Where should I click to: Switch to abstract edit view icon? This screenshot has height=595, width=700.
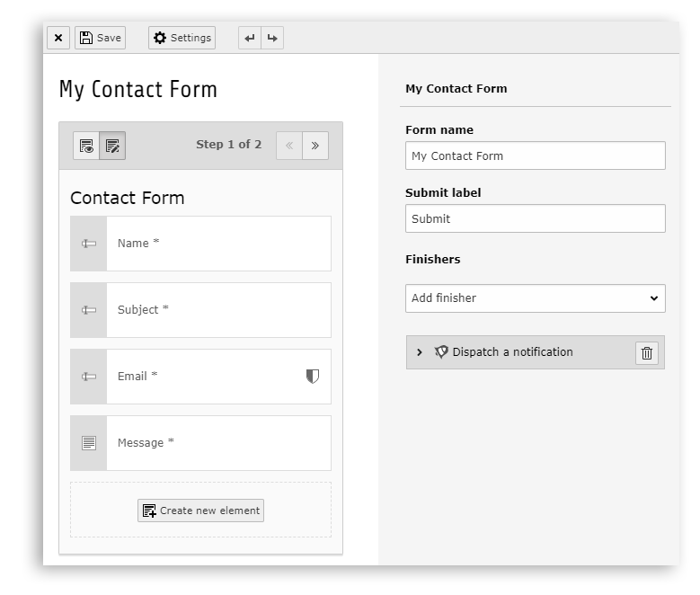pos(112,146)
